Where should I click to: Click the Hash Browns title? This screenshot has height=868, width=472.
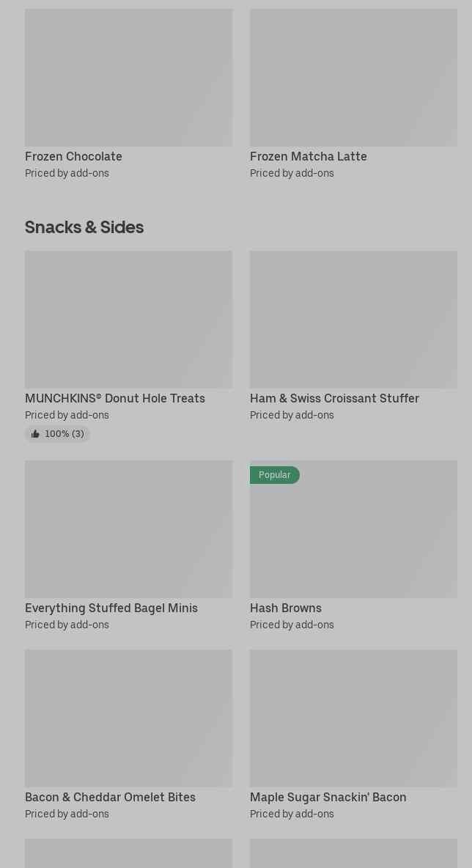click(286, 608)
